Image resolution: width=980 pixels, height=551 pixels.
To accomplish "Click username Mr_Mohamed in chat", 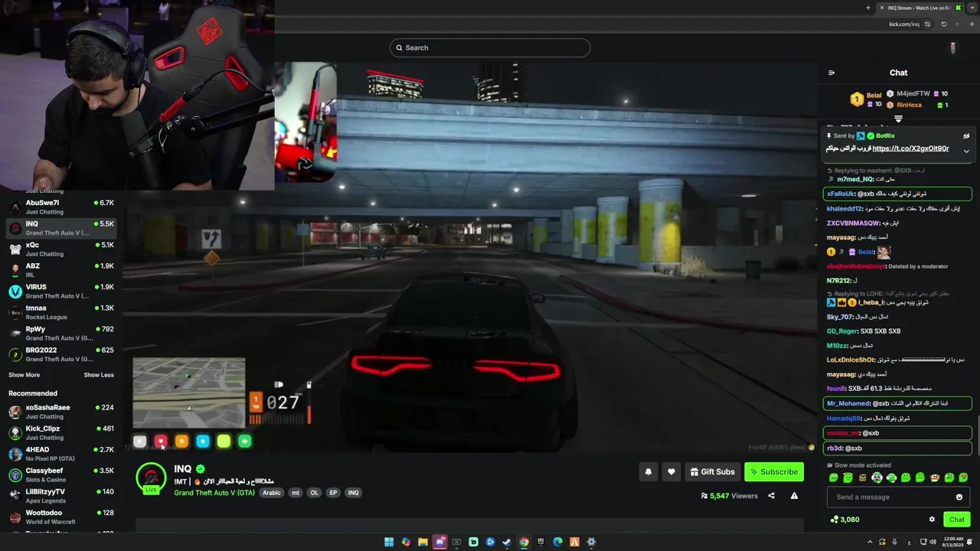I will [848, 403].
